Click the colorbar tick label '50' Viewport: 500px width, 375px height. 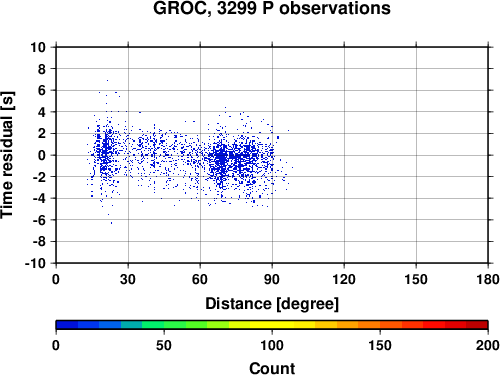164,346
